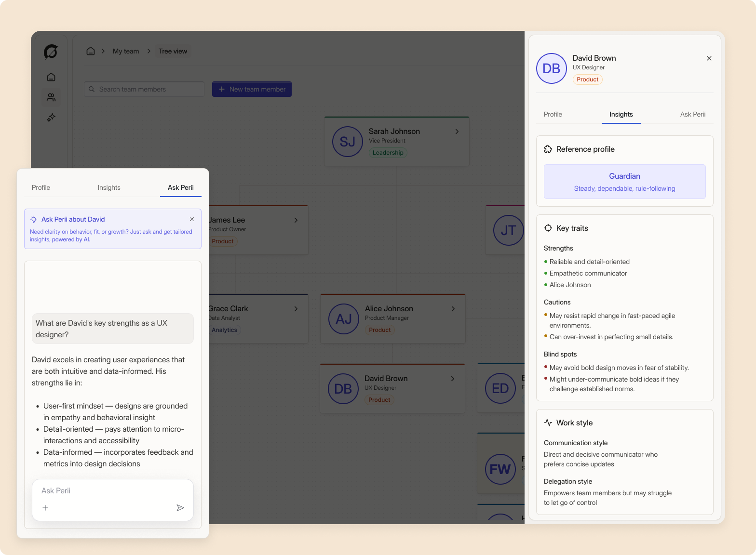This screenshot has height=555, width=756.
Task: Switch to the Profile tab in the side panel
Action: [x=553, y=114]
